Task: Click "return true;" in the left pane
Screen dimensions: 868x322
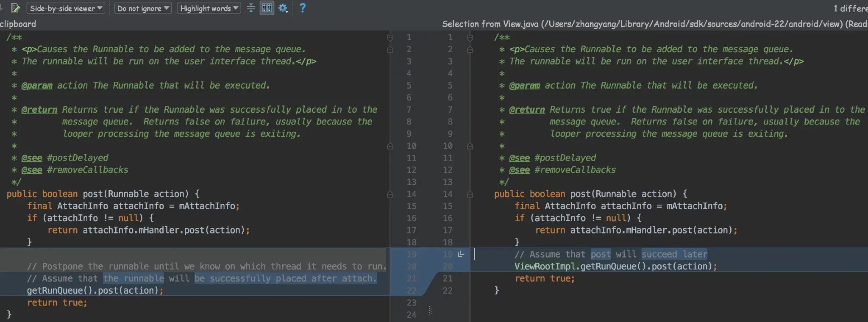Action: click(57, 303)
